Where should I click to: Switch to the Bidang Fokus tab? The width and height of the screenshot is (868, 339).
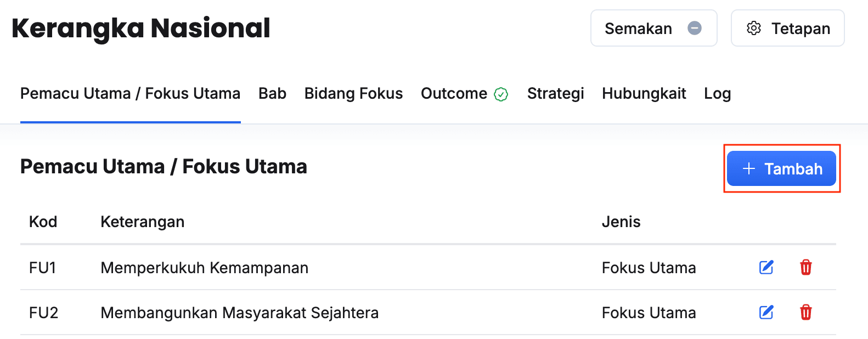pos(353,94)
